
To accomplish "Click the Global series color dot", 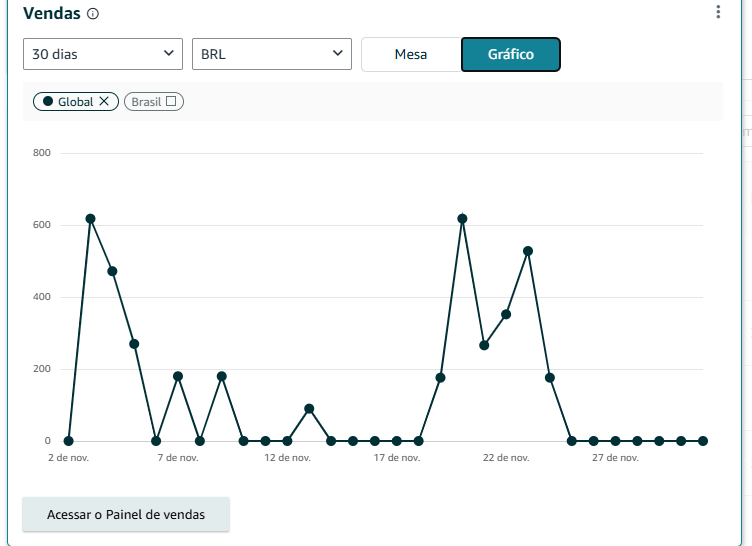I will click(x=48, y=102).
